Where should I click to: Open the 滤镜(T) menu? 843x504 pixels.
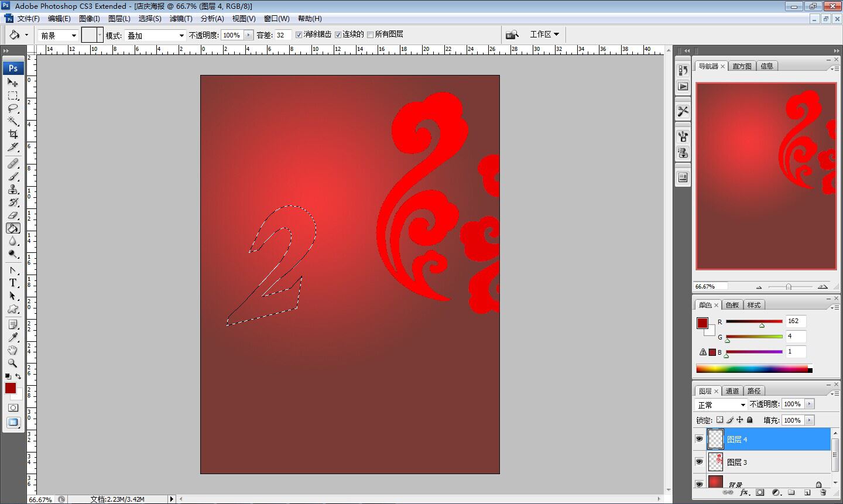click(181, 19)
